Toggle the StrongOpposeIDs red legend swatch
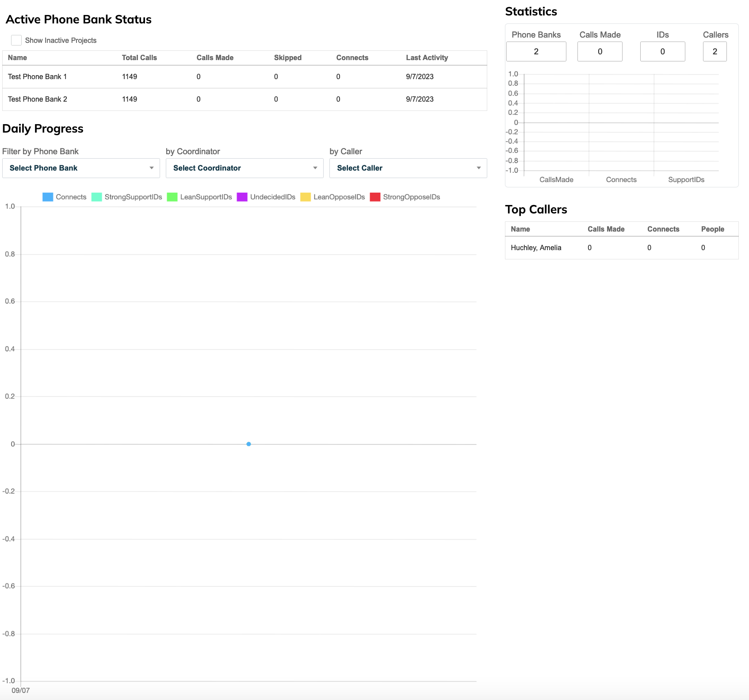The width and height of the screenshot is (749, 700). pos(375,197)
